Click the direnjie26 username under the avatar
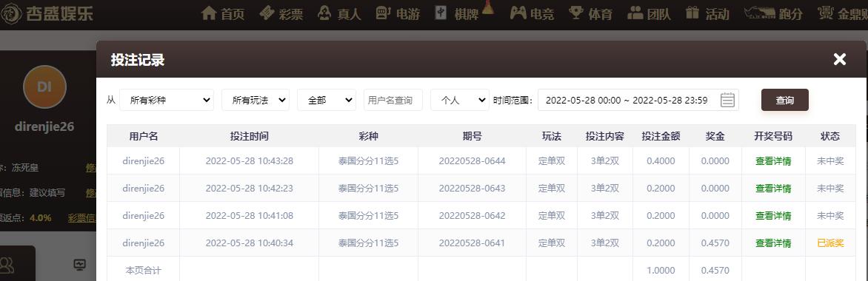Screen dimensions: 868x281 click(x=44, y=126)
